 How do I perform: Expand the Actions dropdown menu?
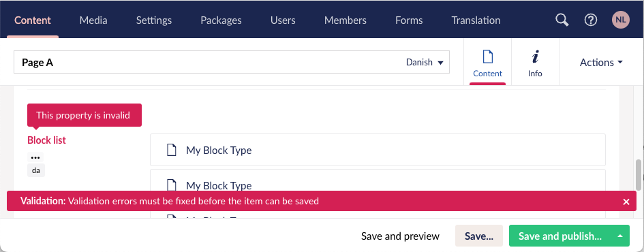[x=601, y=63]
